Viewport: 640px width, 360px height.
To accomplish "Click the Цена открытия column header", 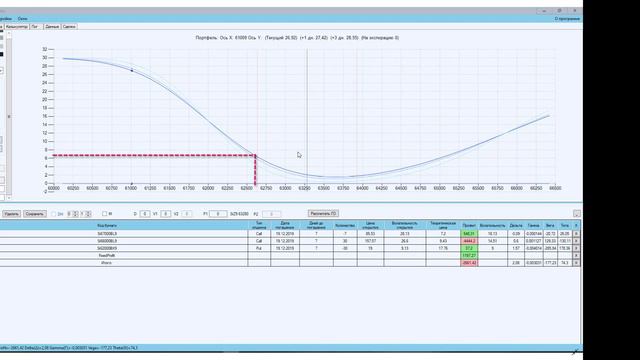I will click(370, 225).
